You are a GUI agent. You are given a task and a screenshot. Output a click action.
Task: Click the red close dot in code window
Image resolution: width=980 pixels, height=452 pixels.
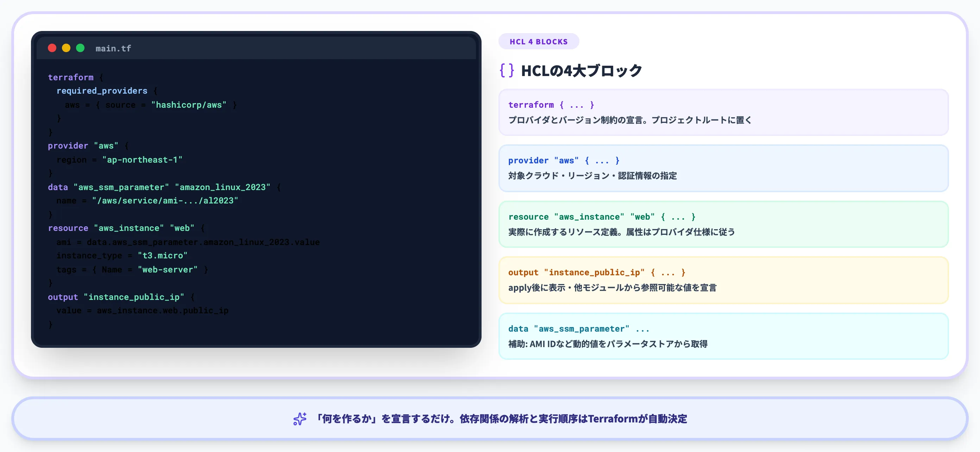point(52,48)
